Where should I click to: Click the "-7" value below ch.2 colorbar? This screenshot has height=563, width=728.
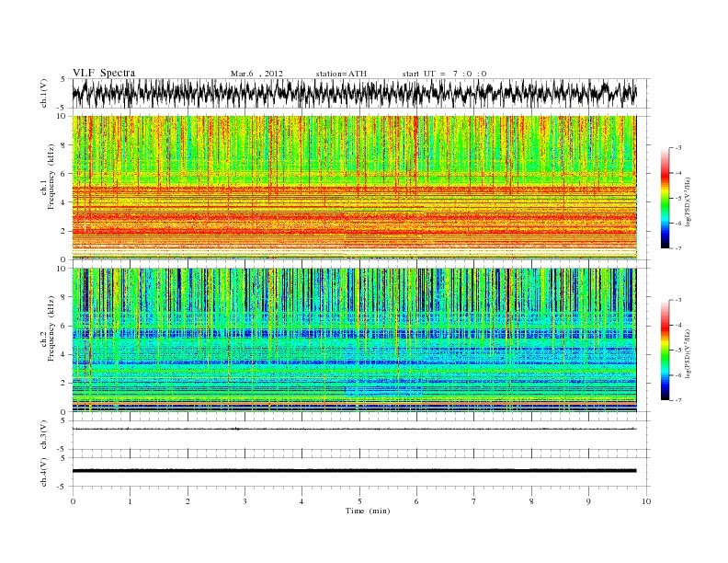click(x=678, y=400)
